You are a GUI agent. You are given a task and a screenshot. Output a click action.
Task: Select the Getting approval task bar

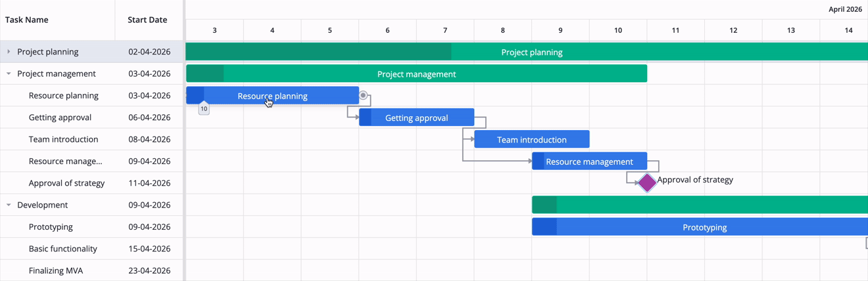416,118
